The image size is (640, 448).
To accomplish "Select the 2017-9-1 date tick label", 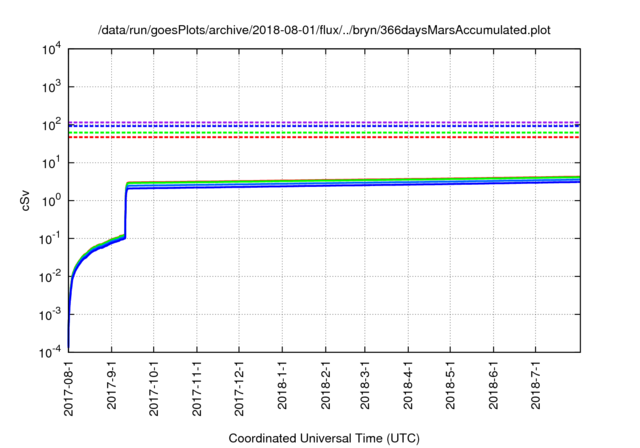I will click(111, 385).
